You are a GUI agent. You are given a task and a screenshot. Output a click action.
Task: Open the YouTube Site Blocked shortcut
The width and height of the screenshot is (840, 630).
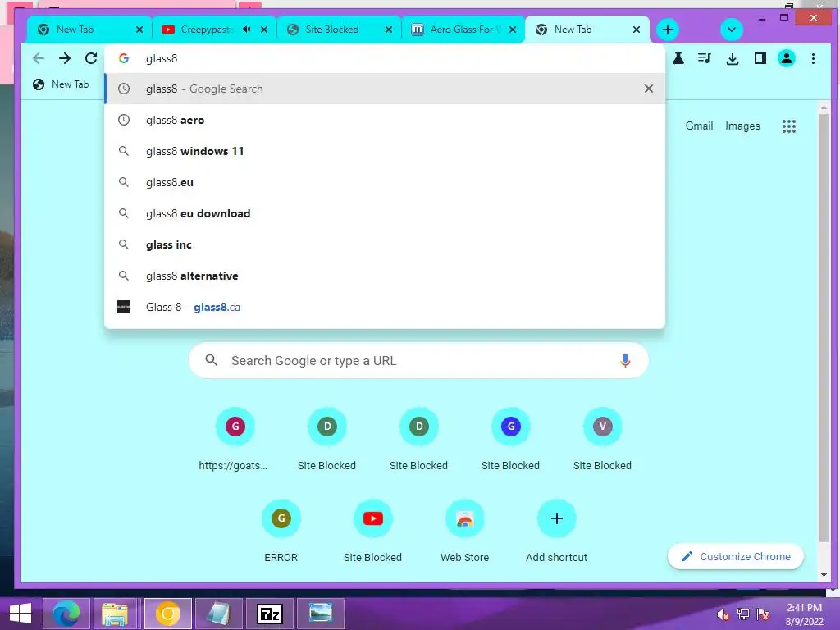tap(373, 532)
